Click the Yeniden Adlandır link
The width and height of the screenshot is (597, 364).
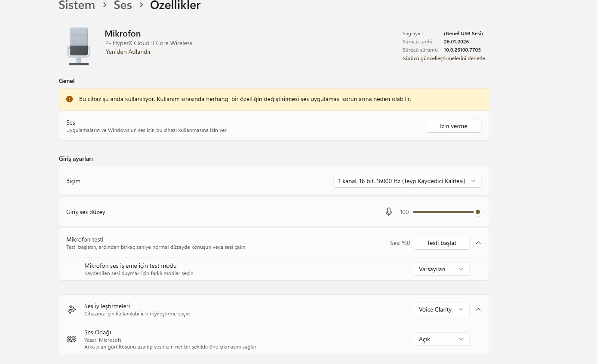(128, 52)
